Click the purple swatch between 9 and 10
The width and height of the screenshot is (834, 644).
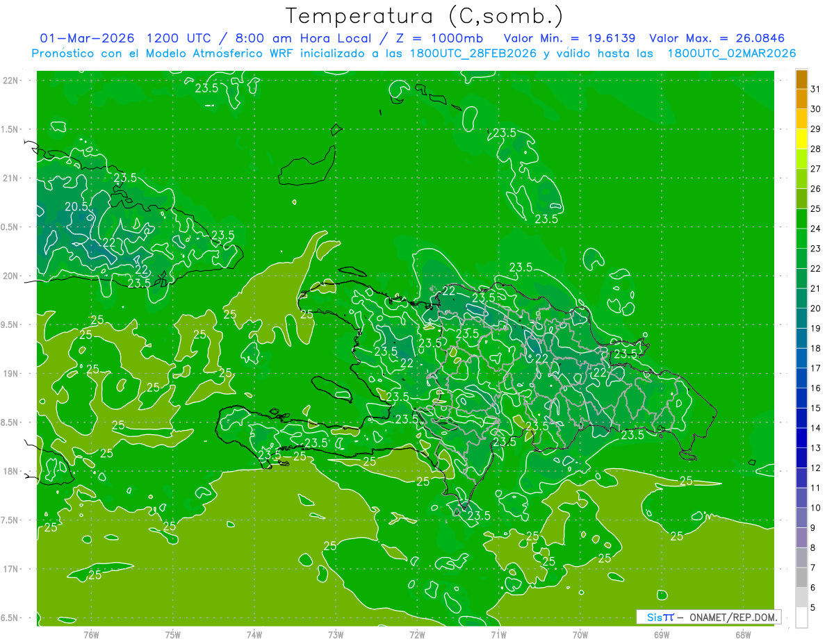801,518
